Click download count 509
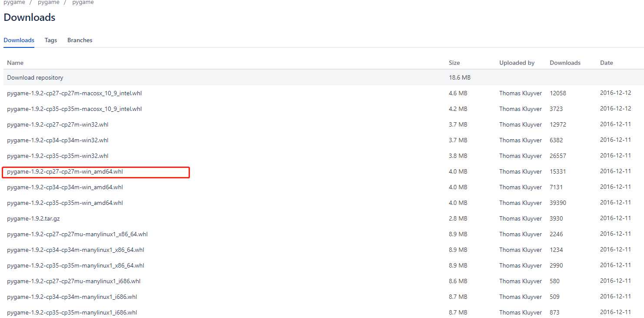The image size is (644, 318). tap(554, 297)
